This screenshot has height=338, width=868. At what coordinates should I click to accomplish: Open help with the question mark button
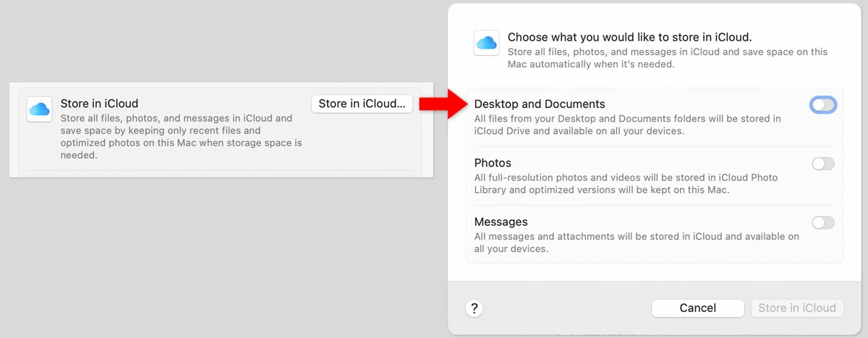[475, 308]
